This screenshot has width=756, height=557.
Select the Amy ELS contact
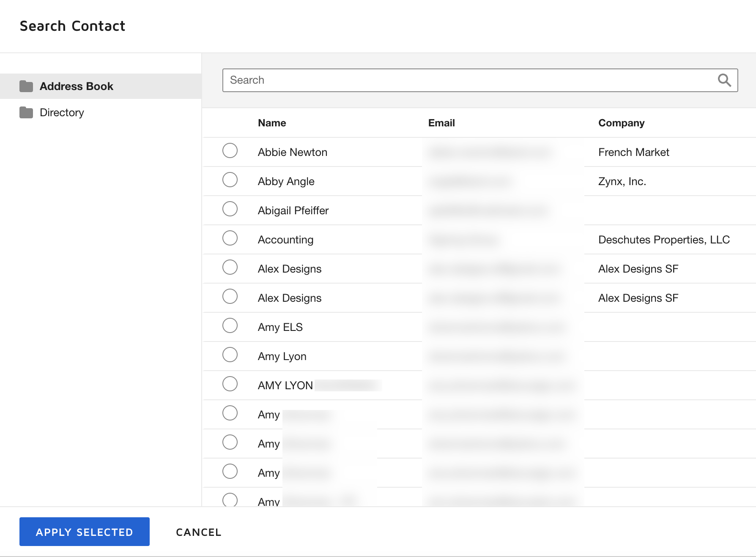(230, 325)
